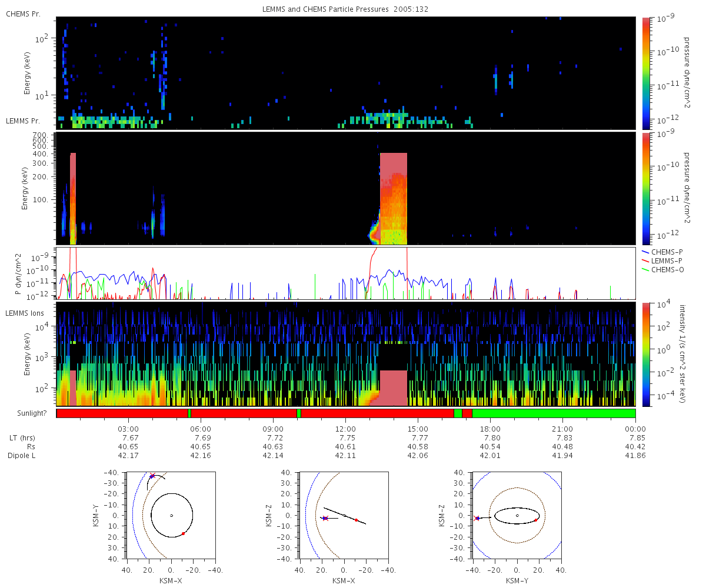This screenshot has height=588, width=706.
Task: Click the LEMMS-P legend entry
Action: pyautogui.click(x=662, y=260)
